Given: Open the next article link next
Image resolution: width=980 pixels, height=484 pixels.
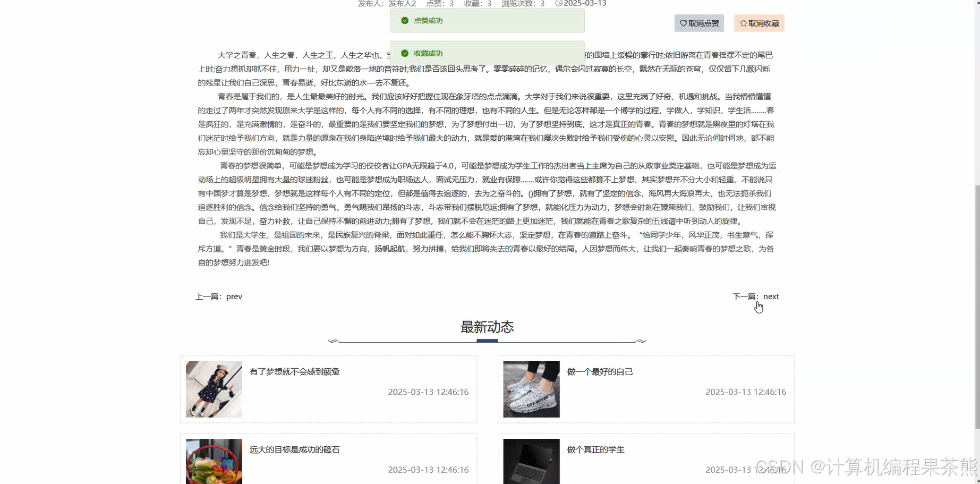Looking at the screenshot, I should click(x=771, y=296).
